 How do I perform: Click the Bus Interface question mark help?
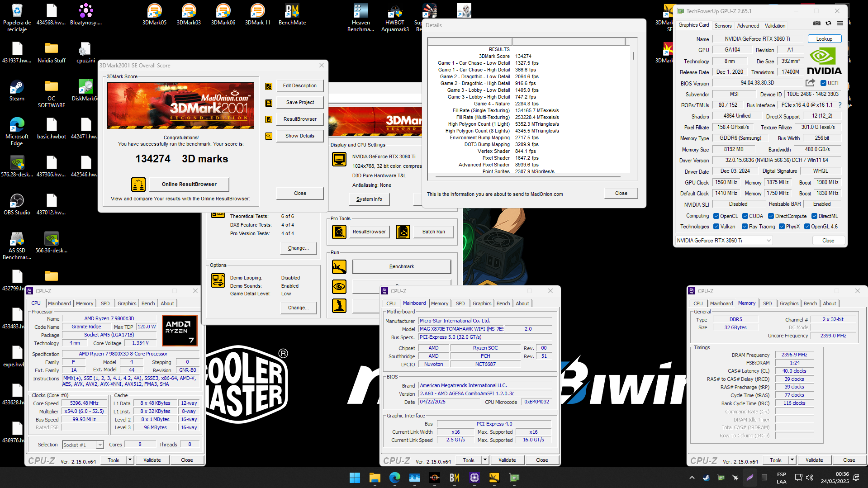[x=840, y=105]
